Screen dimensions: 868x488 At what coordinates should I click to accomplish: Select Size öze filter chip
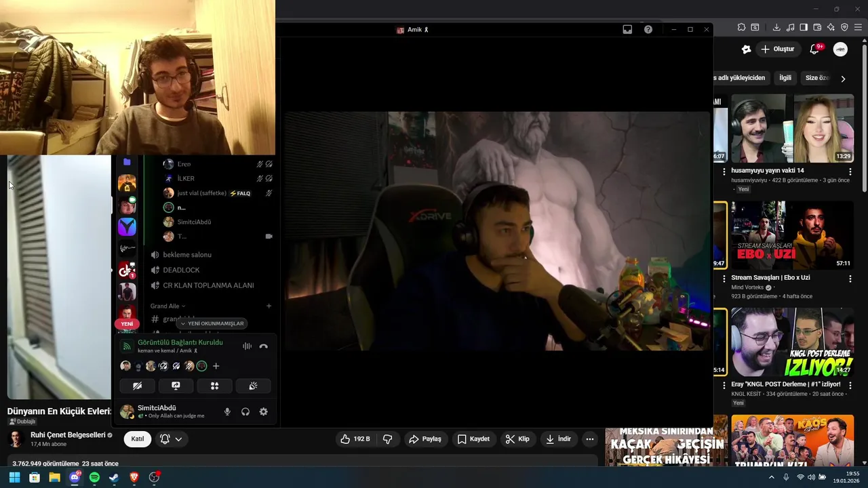tap(816, 78)
